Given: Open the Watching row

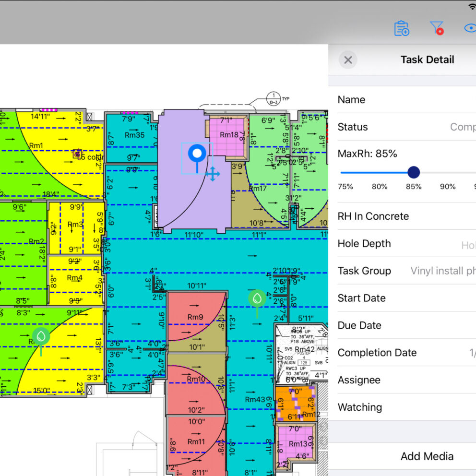Looking at the screenshot, I should [x=403, y=407].
